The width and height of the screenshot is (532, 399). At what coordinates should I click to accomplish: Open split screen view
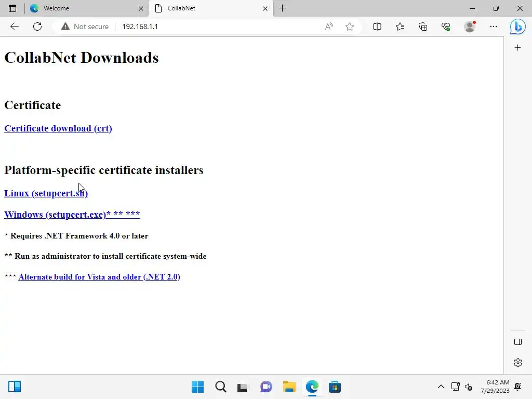click(x=377, y=26)
